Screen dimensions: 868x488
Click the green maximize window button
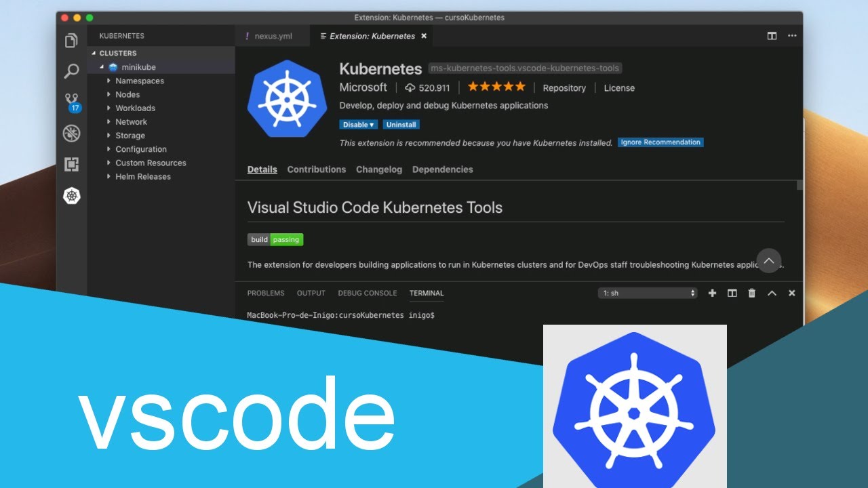pyautogui.click(x=90, y=18)
